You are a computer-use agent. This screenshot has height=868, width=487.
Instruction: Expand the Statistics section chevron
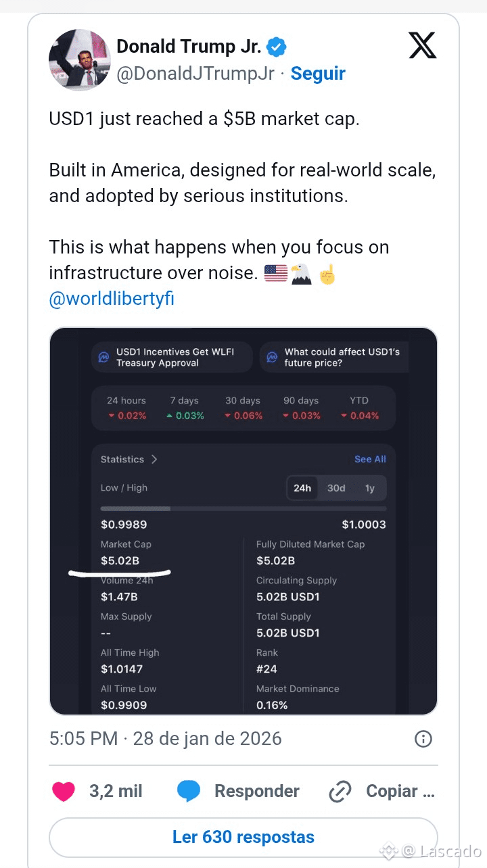pyautogui.click(x=154, y=459)
